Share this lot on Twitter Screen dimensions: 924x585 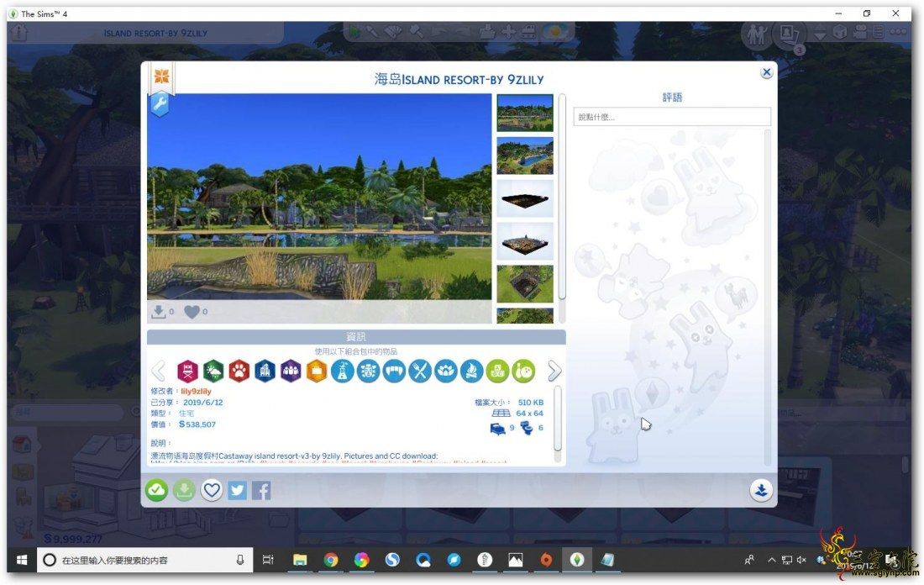click(x=238, y=490)
